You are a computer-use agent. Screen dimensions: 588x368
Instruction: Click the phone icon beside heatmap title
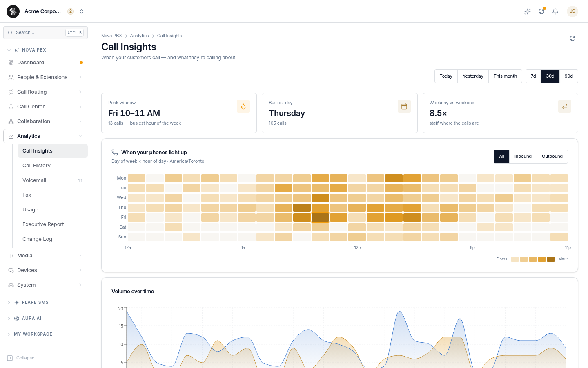(115, 153)
